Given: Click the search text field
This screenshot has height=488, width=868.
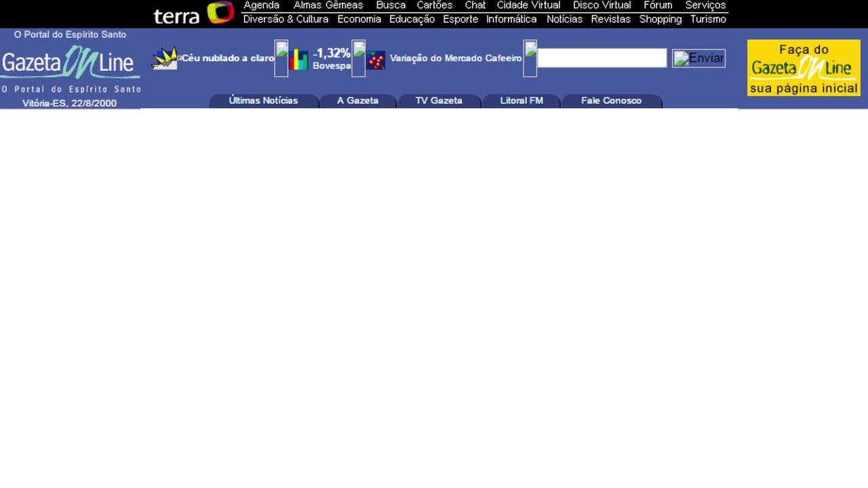Looking at the screenshot, I should pos(602,58).
